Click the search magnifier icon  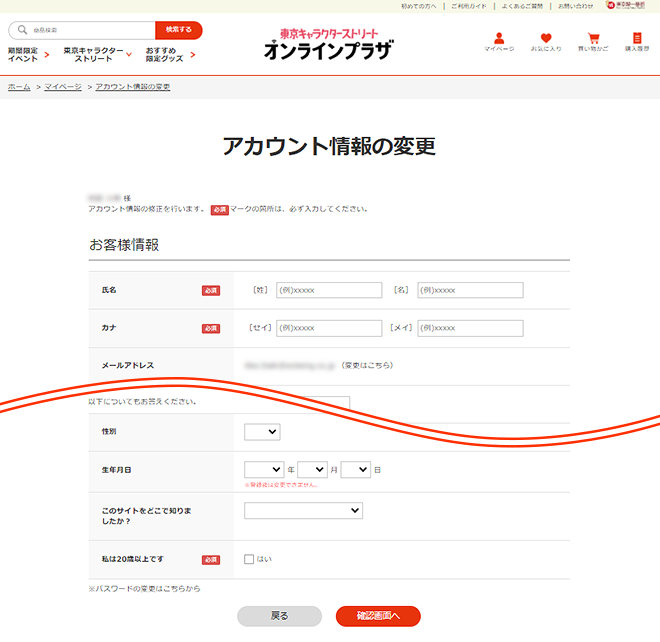click(22, 30)
